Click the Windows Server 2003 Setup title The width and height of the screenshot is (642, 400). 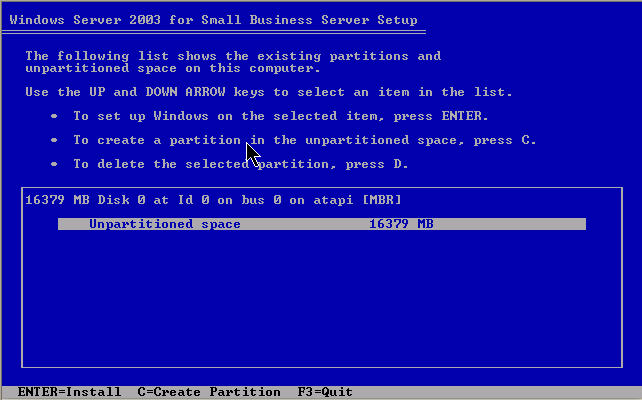click(x=213, y=20)
